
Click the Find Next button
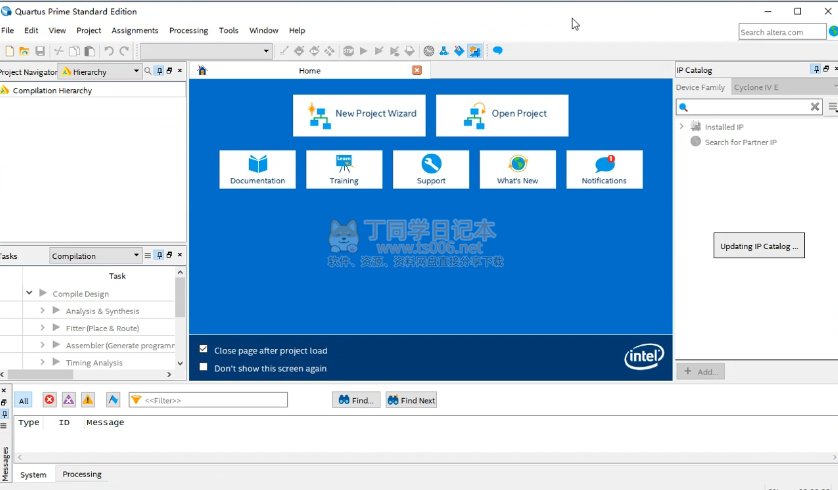(x=411, y=400)
